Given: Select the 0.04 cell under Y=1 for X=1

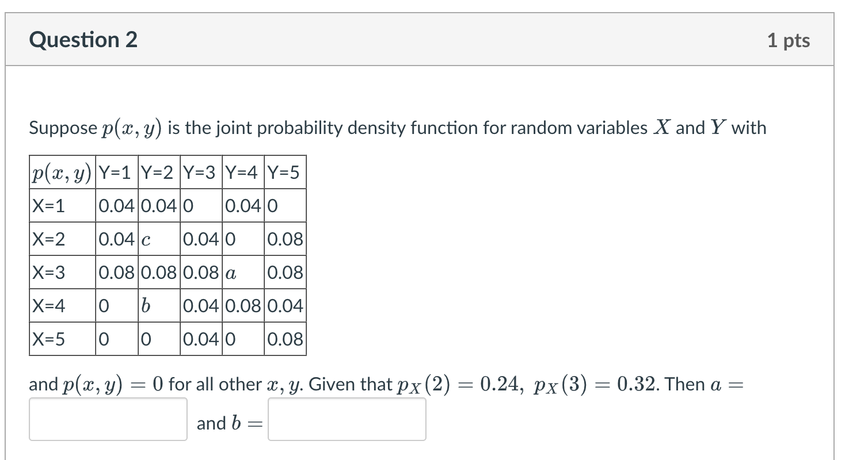Looking at the screenshot, I should [116, 205].
